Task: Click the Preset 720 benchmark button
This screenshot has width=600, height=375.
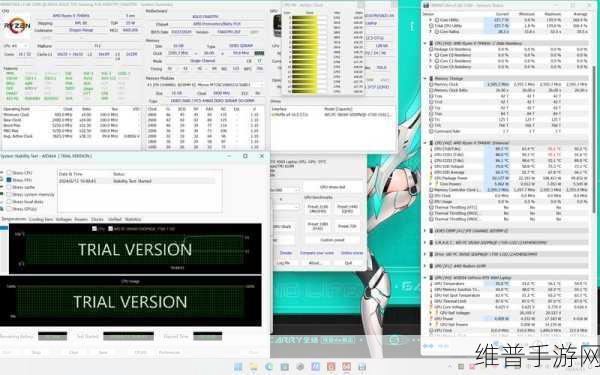Action: pyautogui.click(x=347, y=226)
